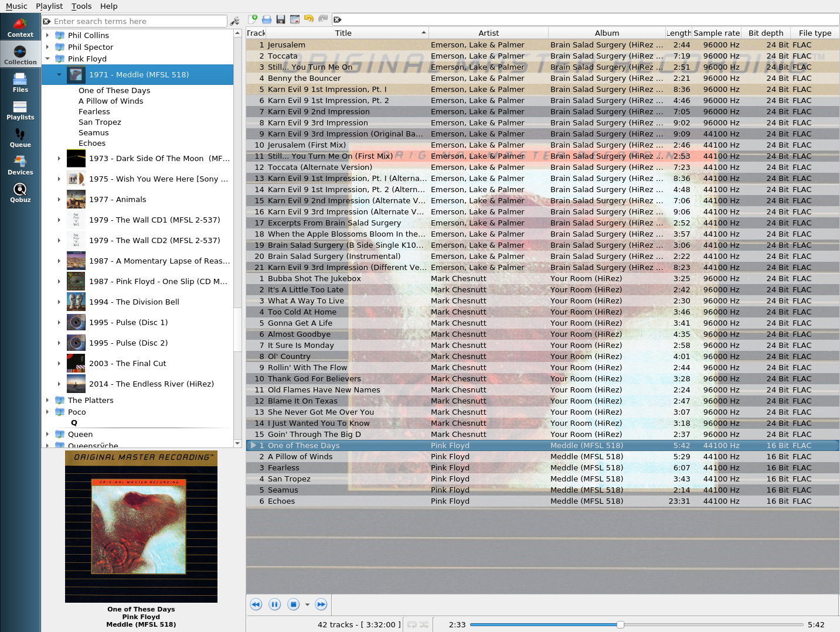
Task: Open the stop button dropdown arrow
Action: (307, 605)
